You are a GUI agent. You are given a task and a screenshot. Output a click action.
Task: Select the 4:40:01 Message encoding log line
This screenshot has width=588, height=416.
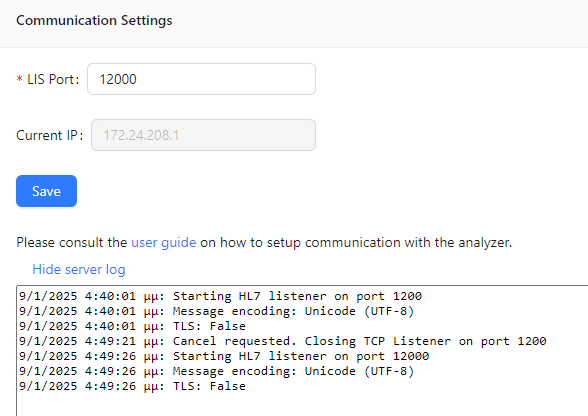click(x=216, y=311)
